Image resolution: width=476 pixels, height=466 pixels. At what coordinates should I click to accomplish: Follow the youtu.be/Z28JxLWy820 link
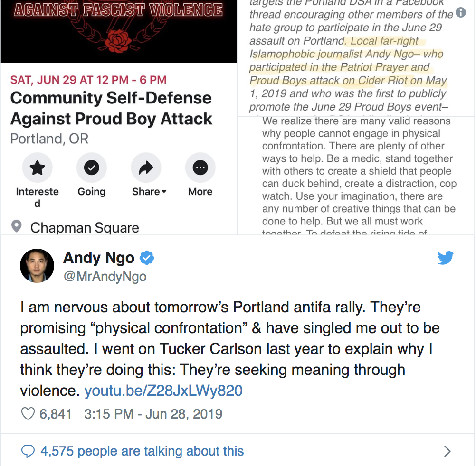point(163,391)
